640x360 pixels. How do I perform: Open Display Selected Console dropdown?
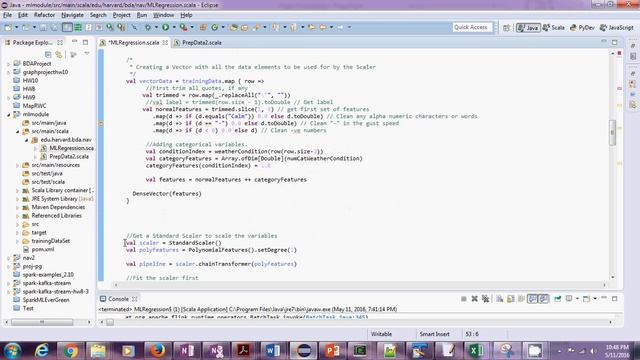[577, 299]
